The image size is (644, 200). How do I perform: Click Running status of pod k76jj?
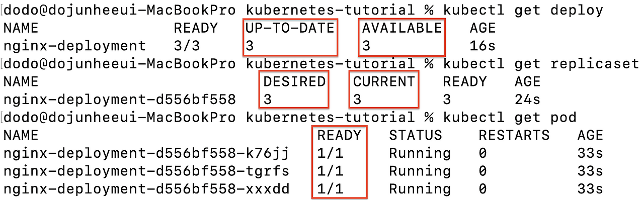[x=420, y=153]
